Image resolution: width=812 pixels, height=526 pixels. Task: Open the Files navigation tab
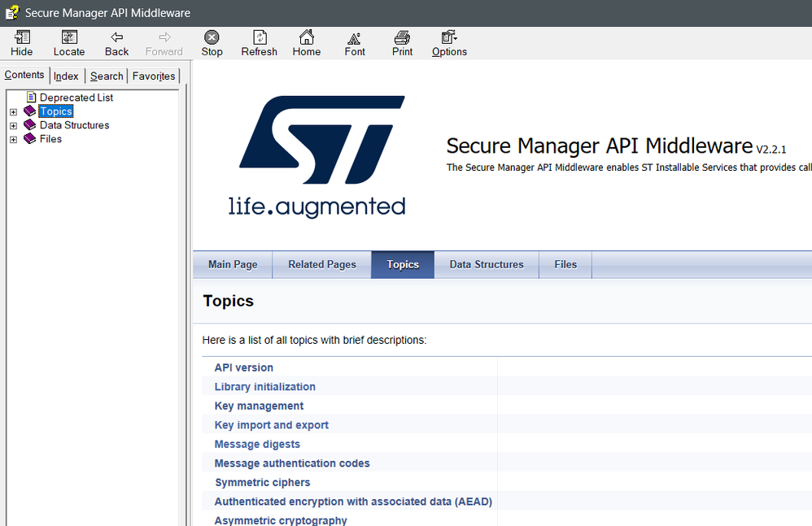(x=565, y=265)
